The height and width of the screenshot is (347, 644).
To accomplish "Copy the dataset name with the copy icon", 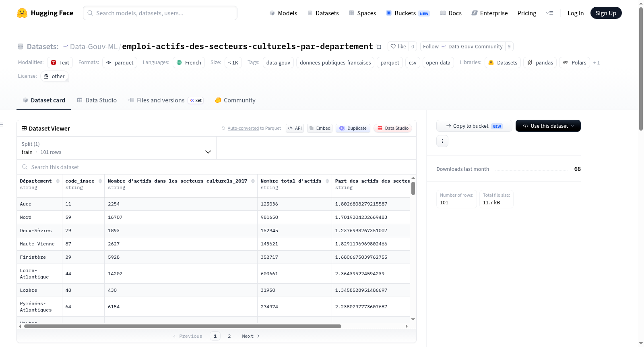I will click(378, 46).
